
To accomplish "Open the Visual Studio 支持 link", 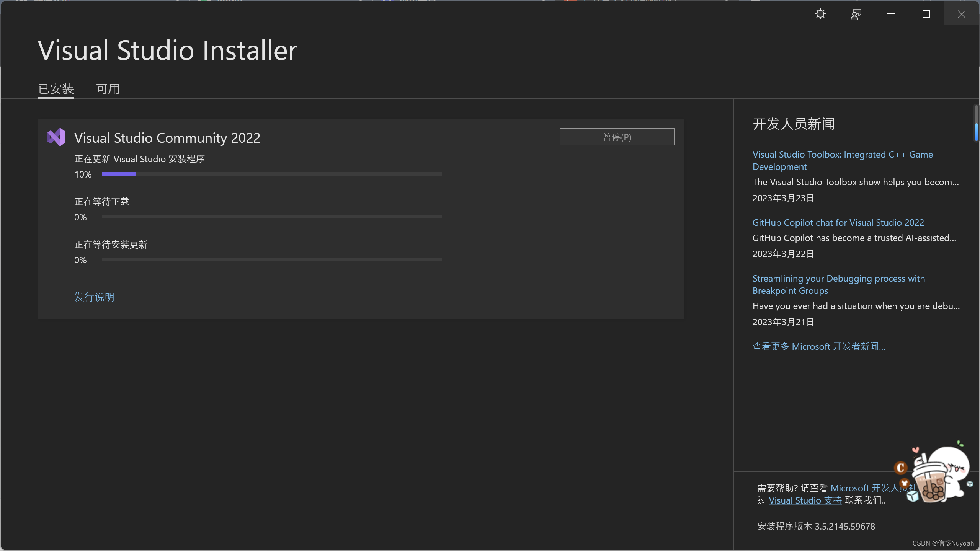I will point(805,500).
